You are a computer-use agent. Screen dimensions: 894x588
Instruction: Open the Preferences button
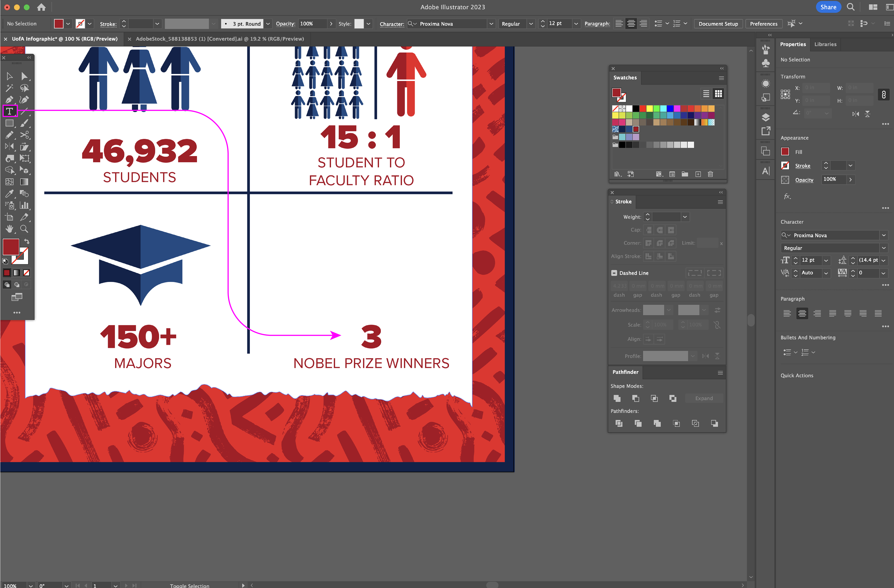click(x=763, y=24)
